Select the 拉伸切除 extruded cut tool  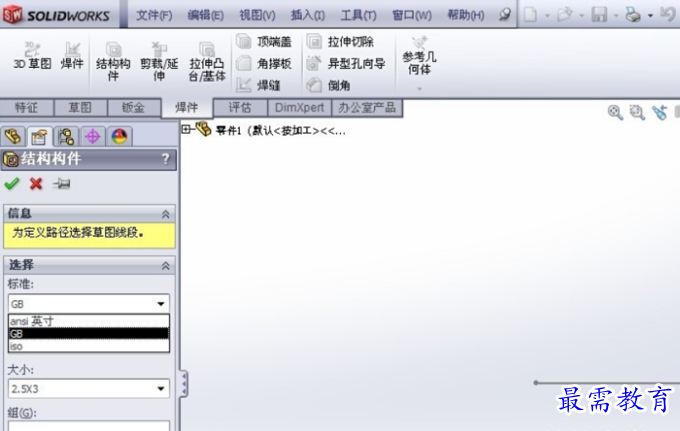click(340, 42)
